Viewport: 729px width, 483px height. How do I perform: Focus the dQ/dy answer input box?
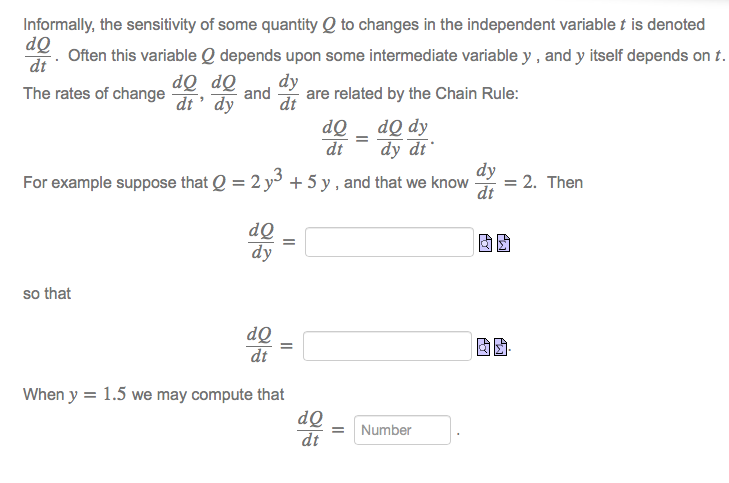389,242
